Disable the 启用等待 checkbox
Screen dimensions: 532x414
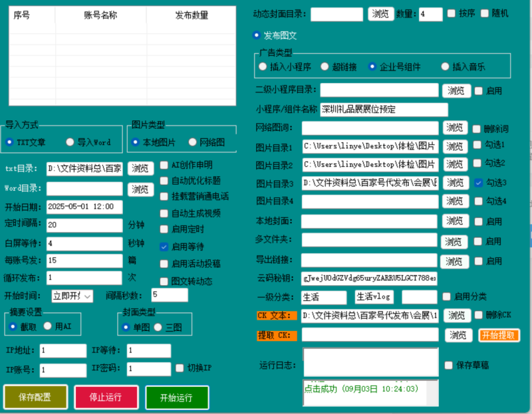[164, 247]
